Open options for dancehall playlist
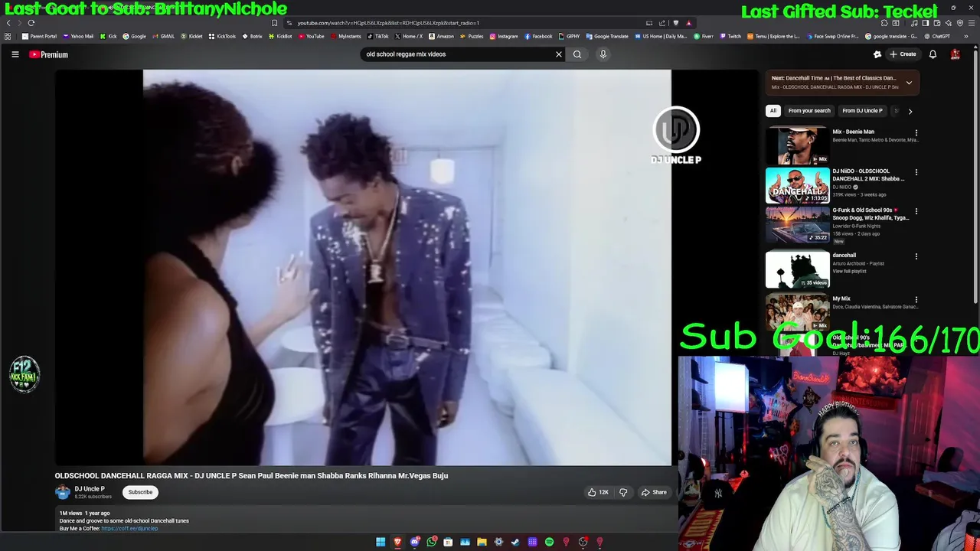Viewport: 980px width, 551px height. point(916,256)
